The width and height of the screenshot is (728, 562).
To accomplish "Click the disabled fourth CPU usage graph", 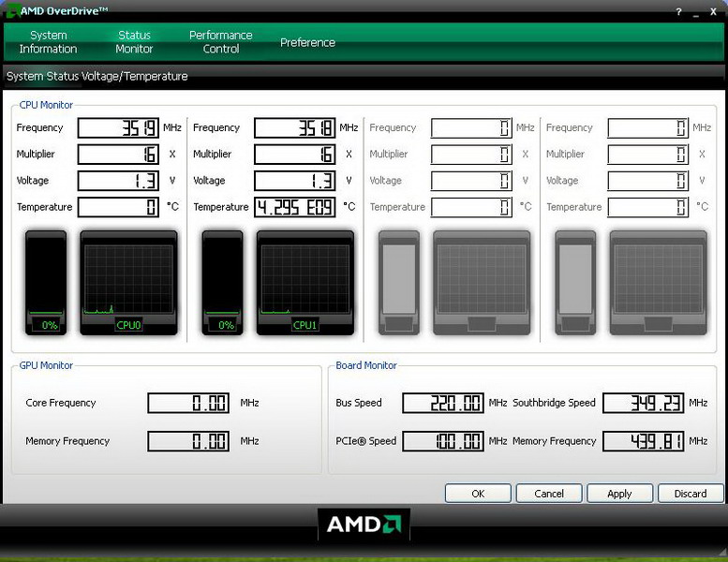I will (x=659, y=283).
